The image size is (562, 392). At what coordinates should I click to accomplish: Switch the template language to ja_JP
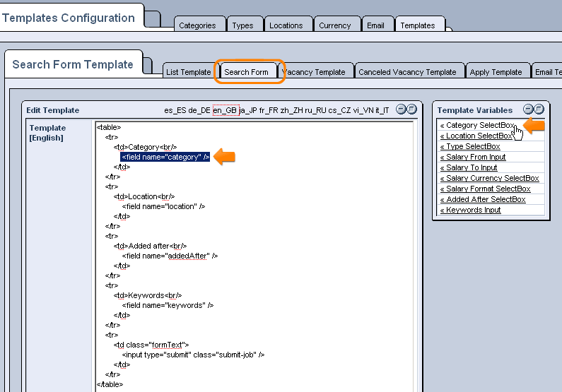[x=248, y=110]
